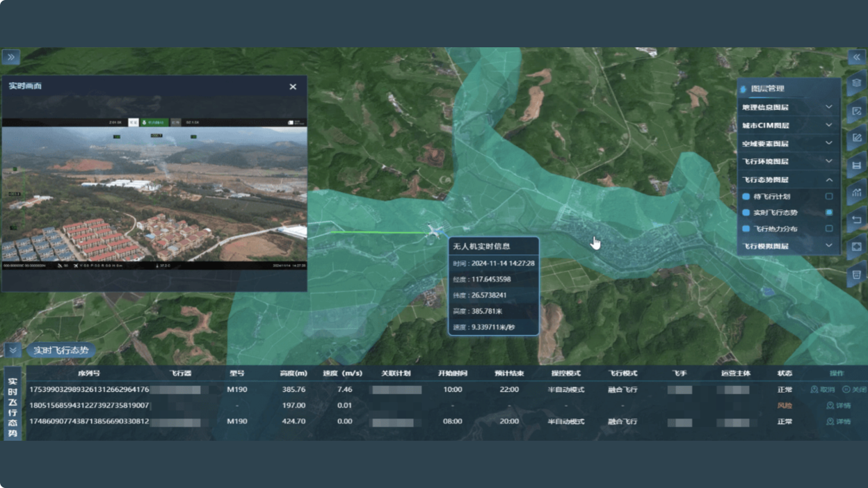Image resolution: width=868 pixels, height=488 pixels.
Task: Enable the 待飞行计划 checkbox
Action: point(829,197)
